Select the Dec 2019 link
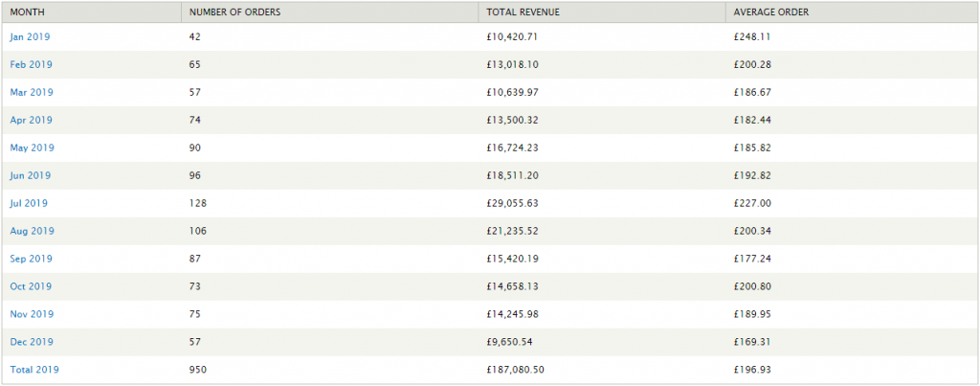This screenshot has width=980, height=386. click(x=32, y=342)
